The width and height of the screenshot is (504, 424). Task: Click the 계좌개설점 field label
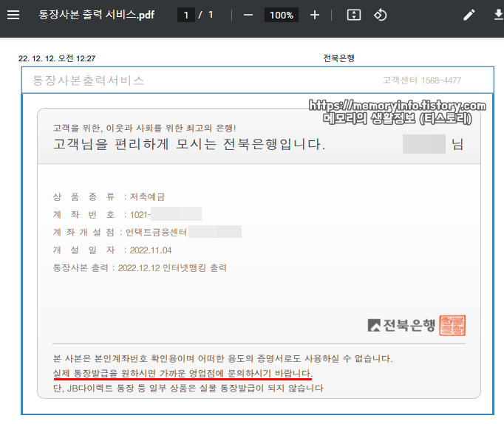pyautogui.click(x=84, y=232)
